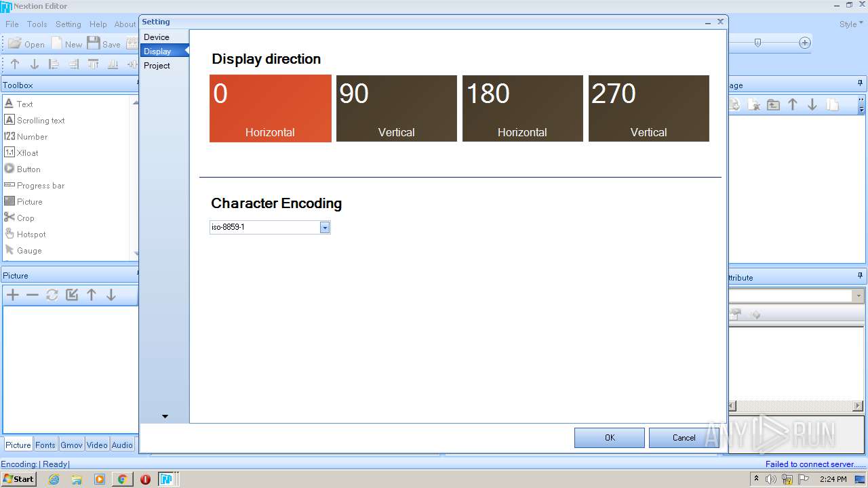The width and height of the screenshot is (868, 488).
Task: Click the remove picture minus icon
Action: pos(33,295)
